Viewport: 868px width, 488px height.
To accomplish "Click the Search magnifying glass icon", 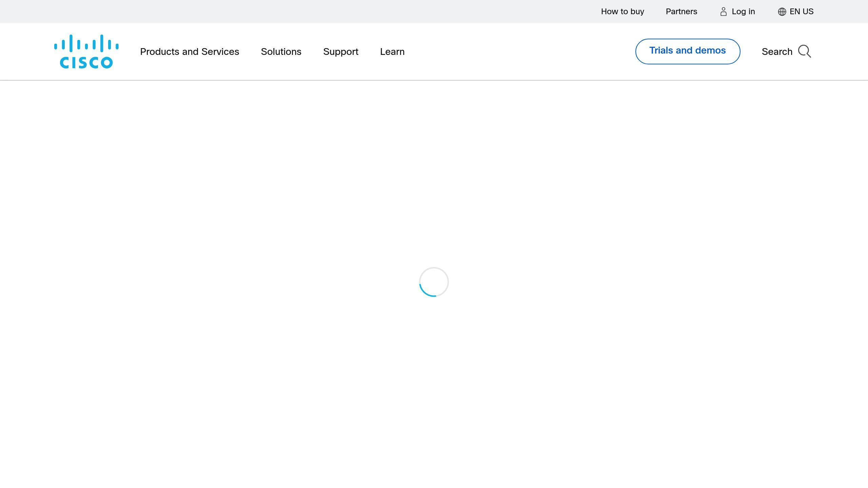I will click(x=804, y=51).
